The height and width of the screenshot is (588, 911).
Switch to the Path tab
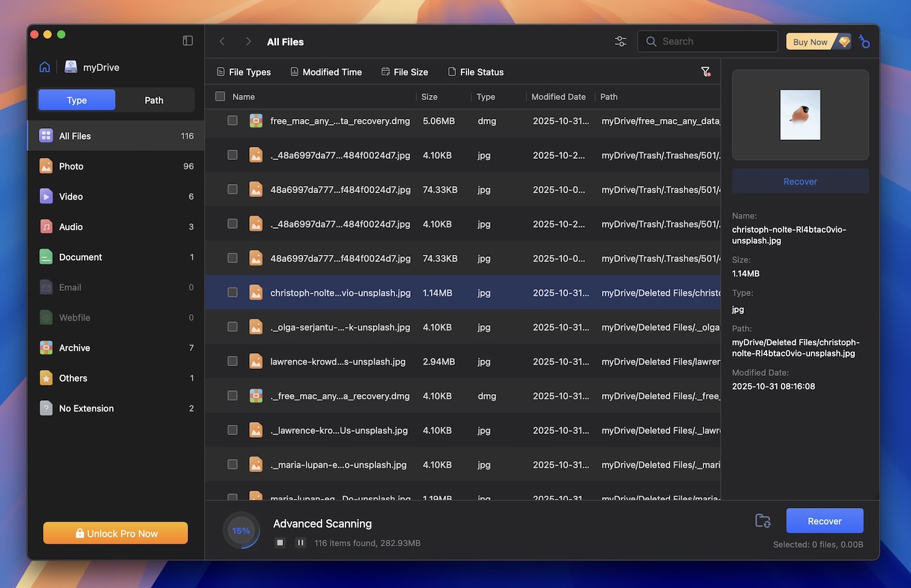click(154, 100)
